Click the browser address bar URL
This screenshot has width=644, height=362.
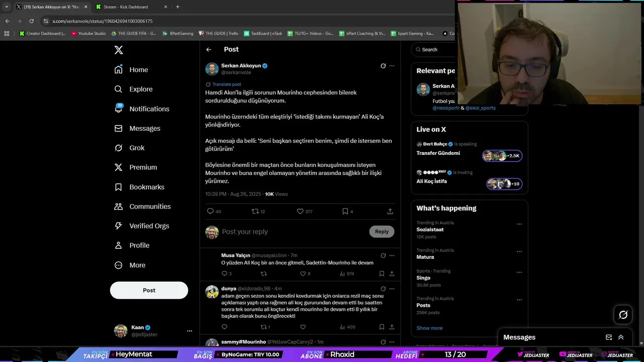pos(103,21)
